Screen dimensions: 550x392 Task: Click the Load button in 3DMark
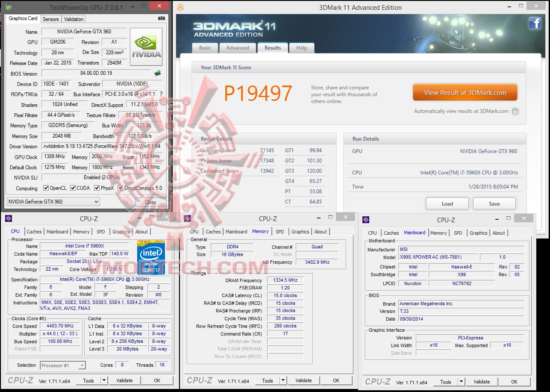(x=447, y=203)
